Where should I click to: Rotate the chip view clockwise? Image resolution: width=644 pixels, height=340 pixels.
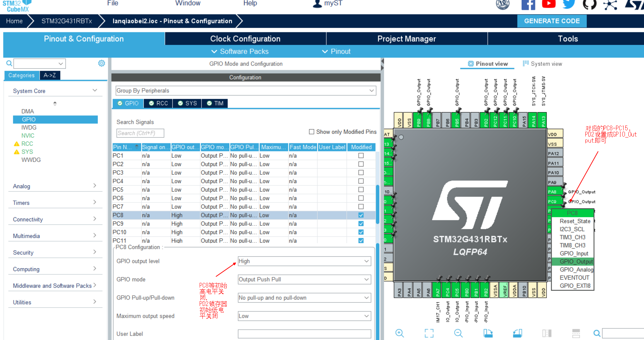(x=488, y=333)
